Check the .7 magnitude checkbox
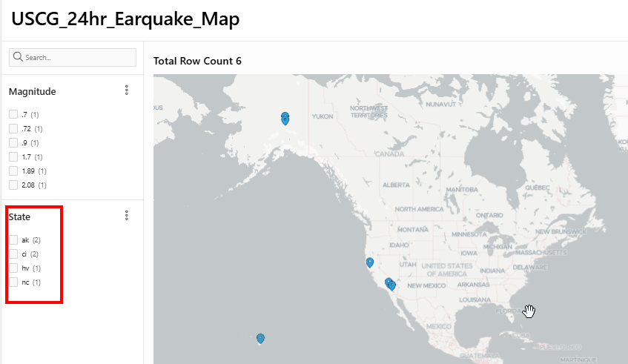This screenshot has width=628, height=364. (x=13, y=114)
